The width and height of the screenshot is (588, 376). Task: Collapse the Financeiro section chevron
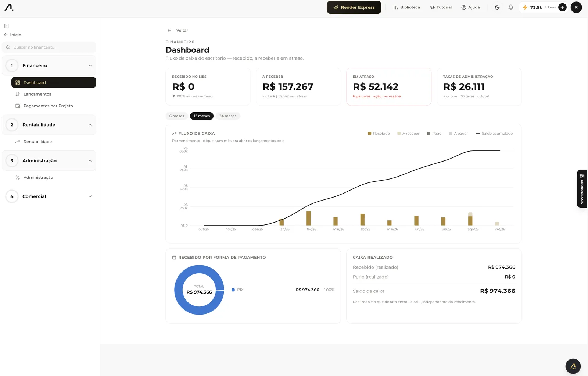(90, 65)
